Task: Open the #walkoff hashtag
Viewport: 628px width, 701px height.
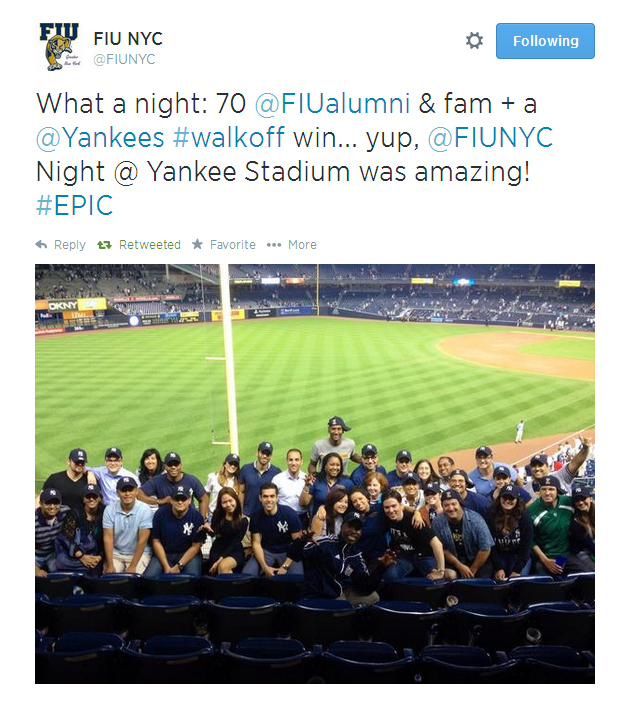Action: [x=229, y=137]
